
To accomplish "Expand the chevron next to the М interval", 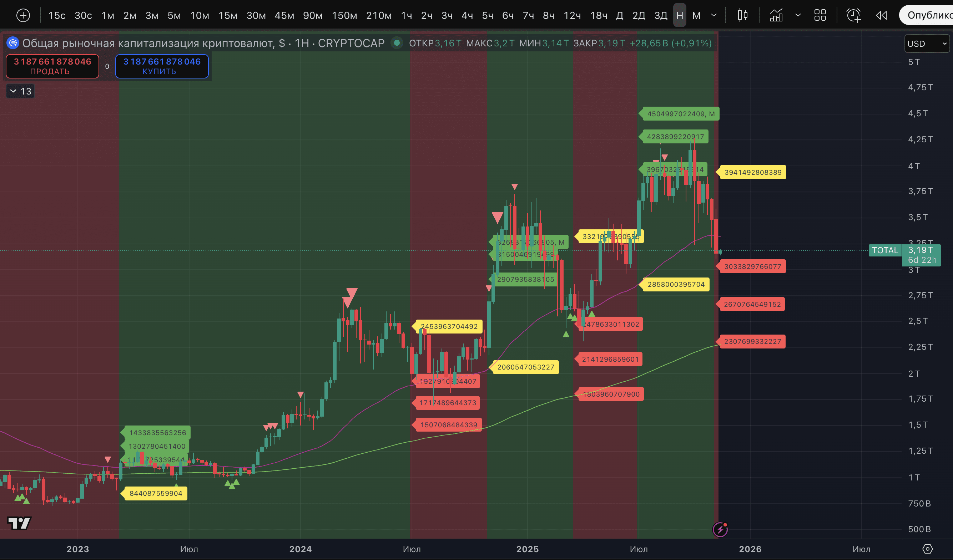I will (x=714, y=15).
